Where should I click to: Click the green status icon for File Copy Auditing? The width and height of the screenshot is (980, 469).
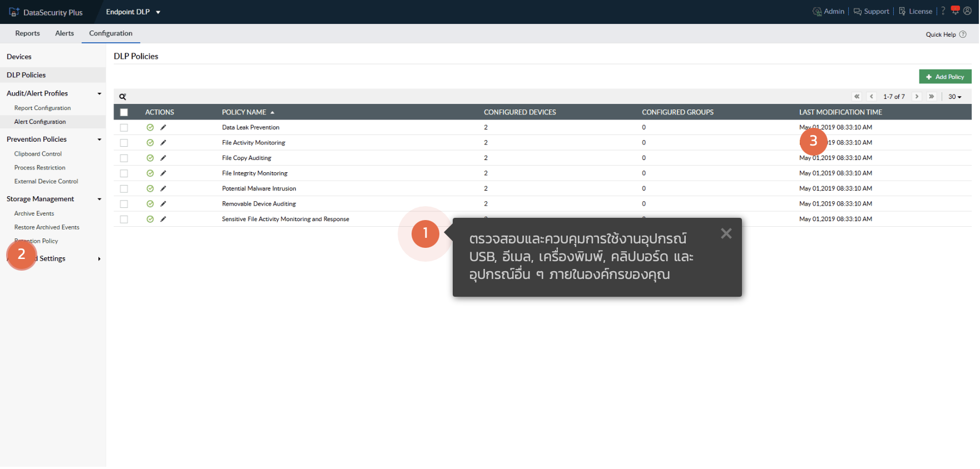click(150, 158)
